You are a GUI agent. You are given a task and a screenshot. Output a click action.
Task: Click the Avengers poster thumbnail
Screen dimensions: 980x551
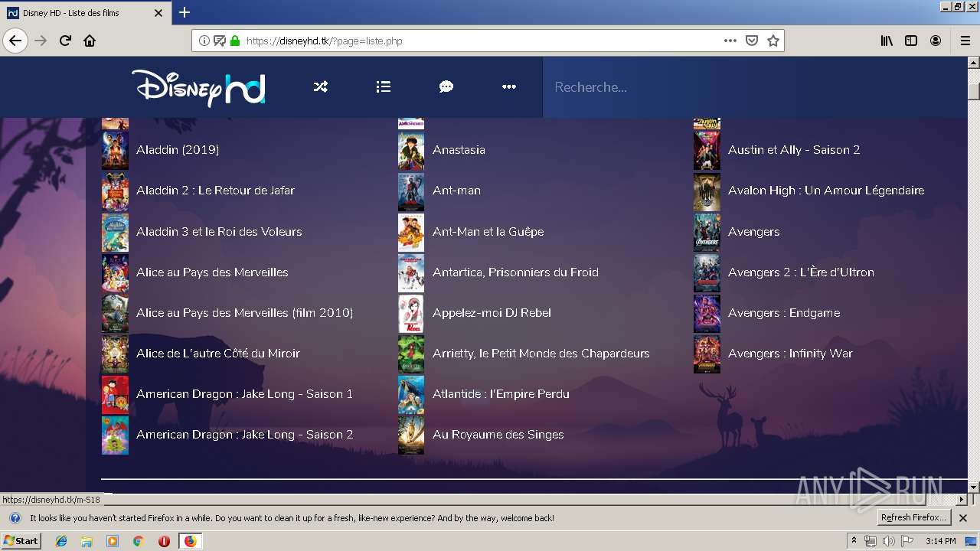[707, 232]
